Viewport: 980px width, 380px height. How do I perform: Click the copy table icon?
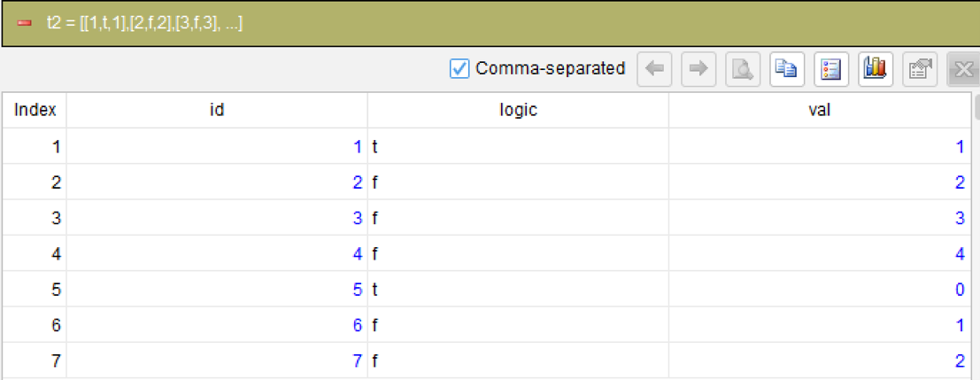(787, 69)
